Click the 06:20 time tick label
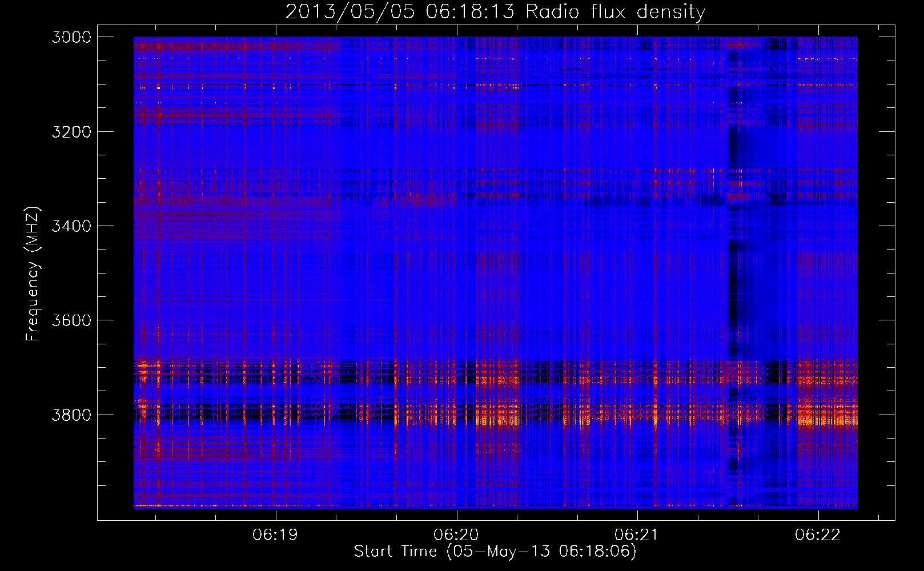 pyautogui.click(x=456, y=534)
